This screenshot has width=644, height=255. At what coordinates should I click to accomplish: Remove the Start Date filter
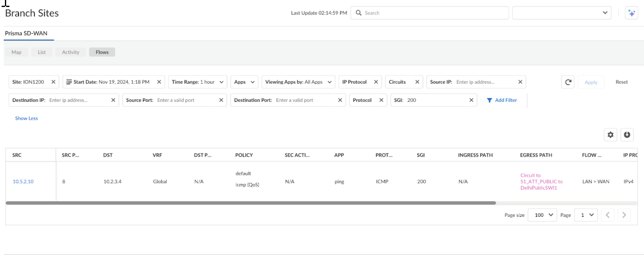click(x=159, y=82)
